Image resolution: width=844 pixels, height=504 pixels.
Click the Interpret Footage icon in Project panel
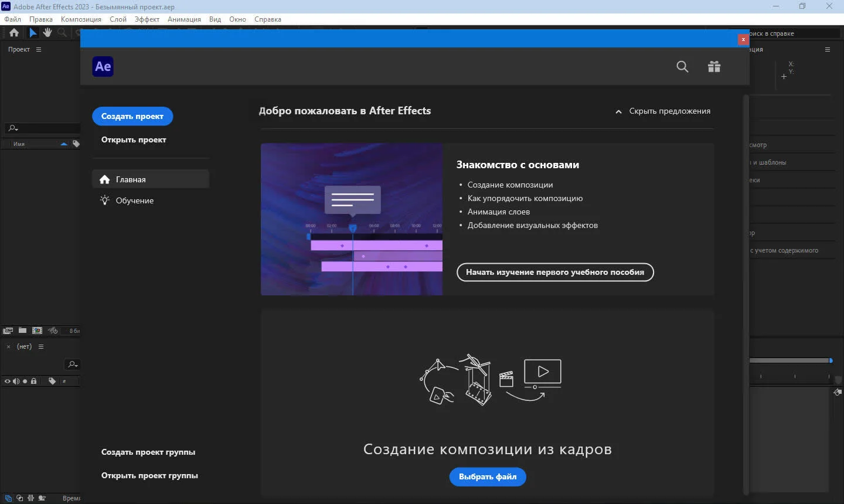tap(8, 331)
